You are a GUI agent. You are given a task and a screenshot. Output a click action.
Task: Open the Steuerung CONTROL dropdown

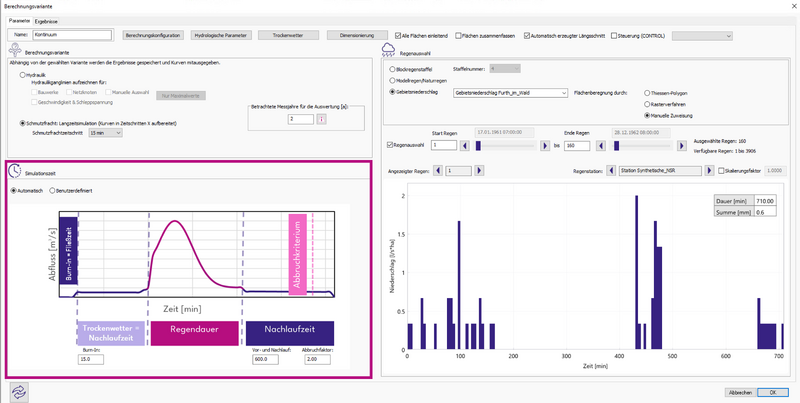click(x=702, y=36)
